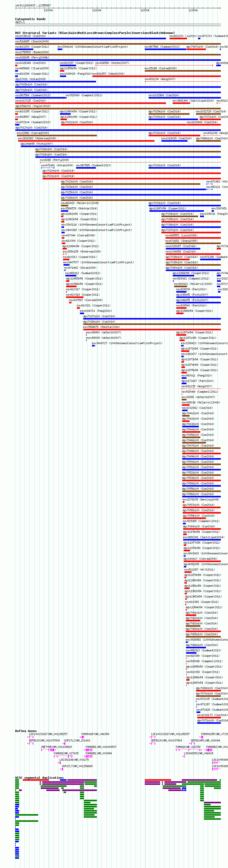
Task: Open the RefSeq Genes track title
Action: 26,731
